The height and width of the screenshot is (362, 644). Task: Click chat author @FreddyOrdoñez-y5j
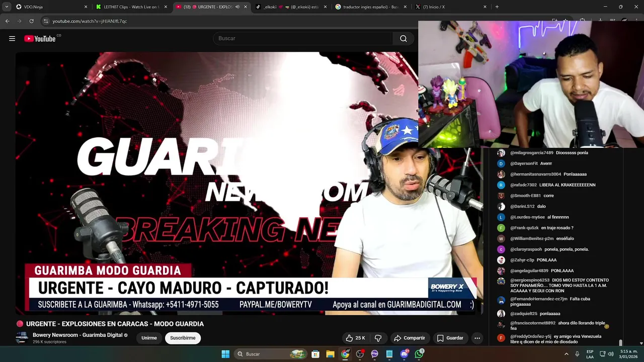[530, 336]
